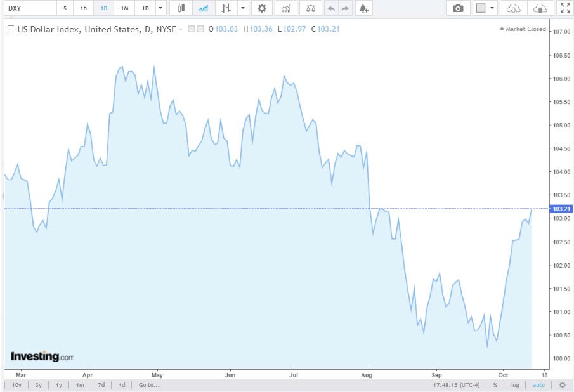This screenshot has width=574, height=392.
Task: Select the candlestick chart style icon
Action: (181, 8)
